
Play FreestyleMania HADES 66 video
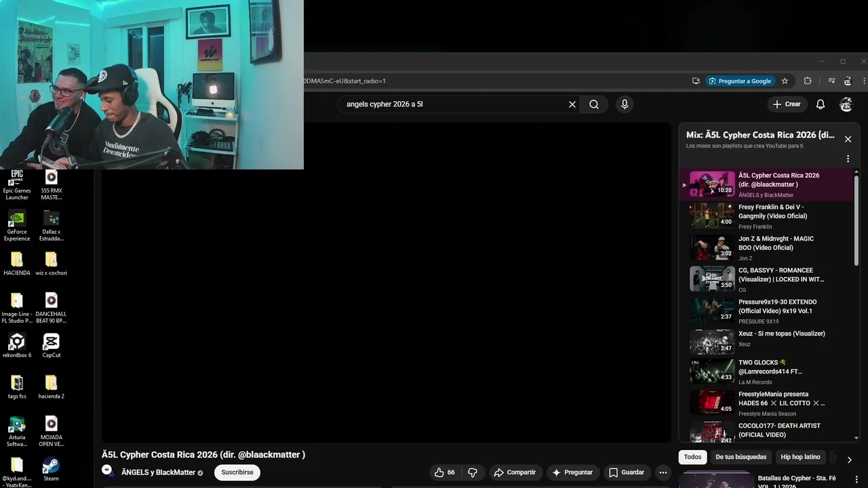point(766,403)
